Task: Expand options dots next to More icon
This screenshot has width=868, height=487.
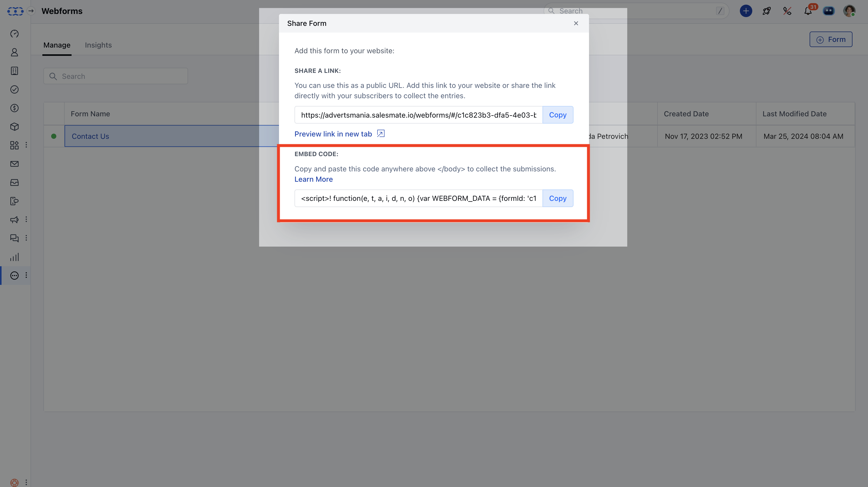Action: point(26,275)
